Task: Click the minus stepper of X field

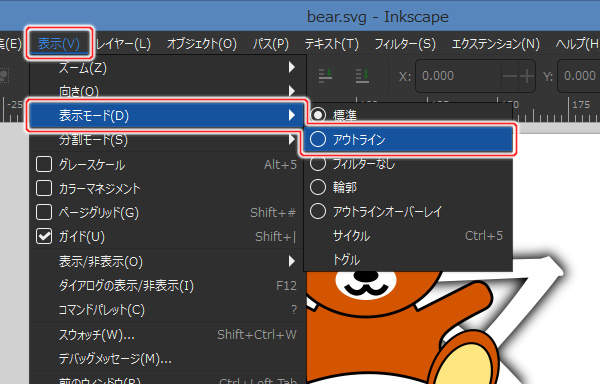Action: (509, 76)
